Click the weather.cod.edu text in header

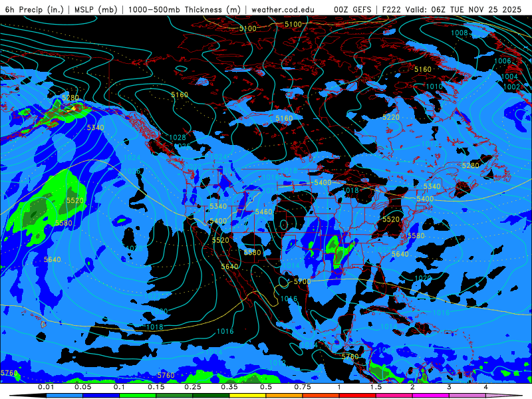[283, 9]
